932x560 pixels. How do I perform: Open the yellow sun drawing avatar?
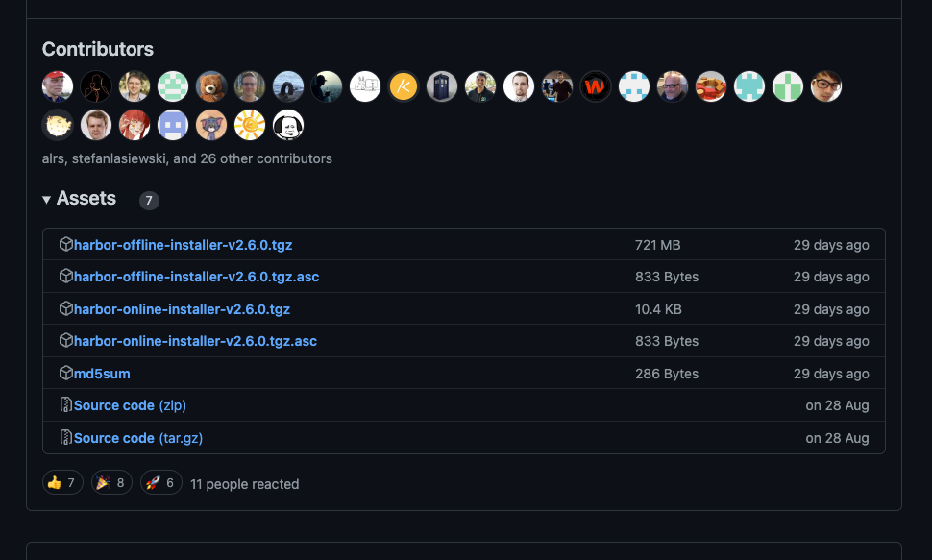click(250, 125)
